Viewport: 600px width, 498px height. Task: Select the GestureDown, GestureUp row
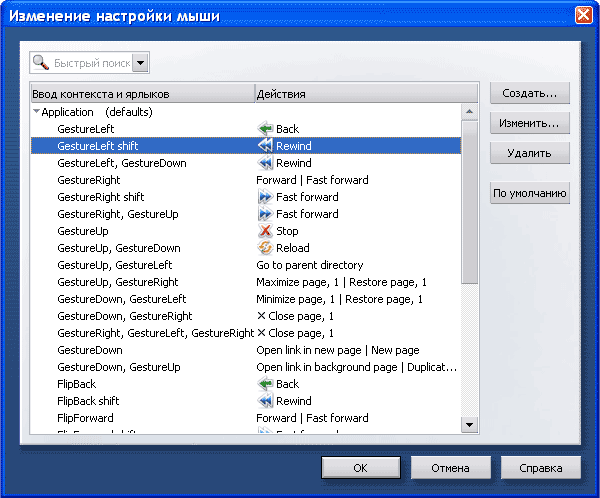click(246, 367)
